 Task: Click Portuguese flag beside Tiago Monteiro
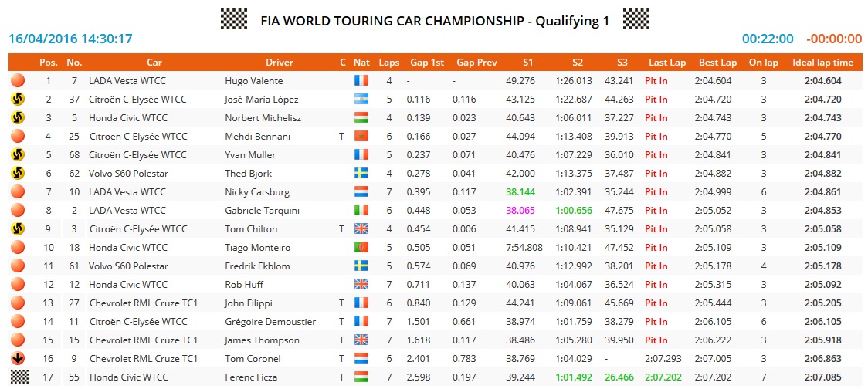(x=361, y=247)
